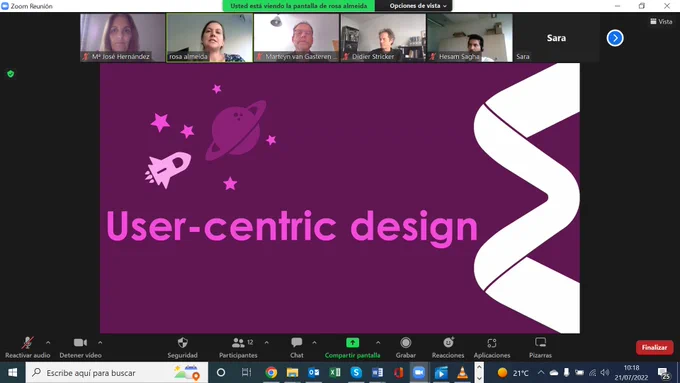Viewport: 680px width, 383px height.
Task: Click the 21°C weather tray widget
Action: pyautogui.click(x=513, y=373)
